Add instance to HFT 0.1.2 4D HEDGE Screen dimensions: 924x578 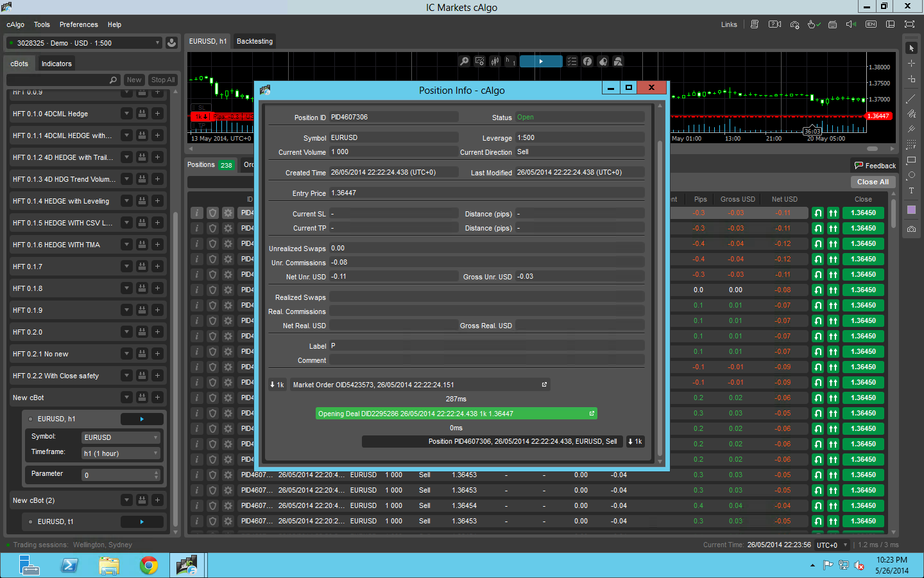point(157,157)
